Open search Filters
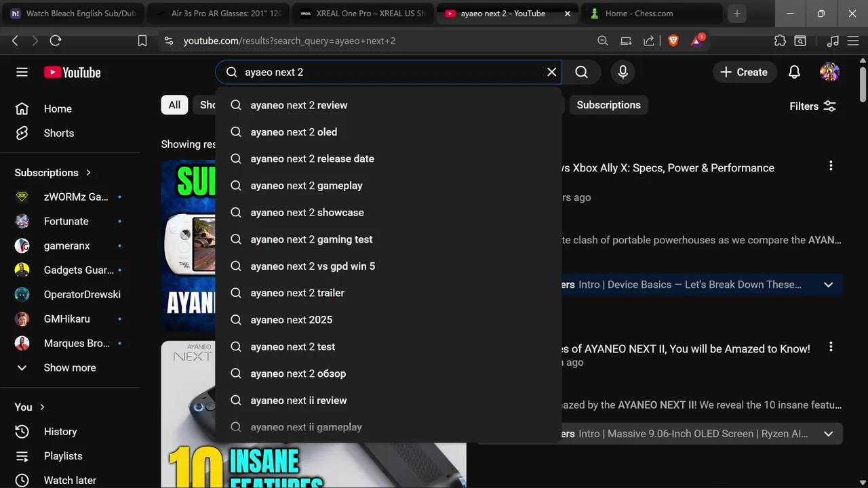Image resolution: width=868 pixels, height=488 pixels. pyautogui.click(x=813, y=106)
